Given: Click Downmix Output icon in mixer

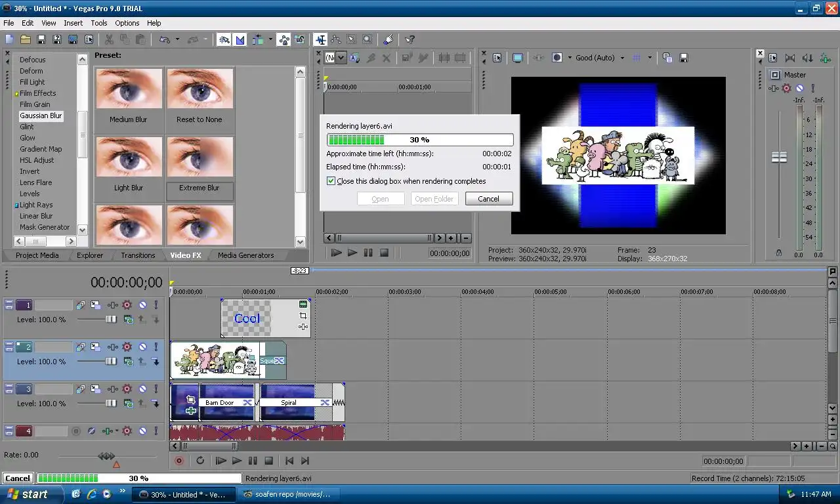Looking at the screenshot, I should click(x=790, y=58).
